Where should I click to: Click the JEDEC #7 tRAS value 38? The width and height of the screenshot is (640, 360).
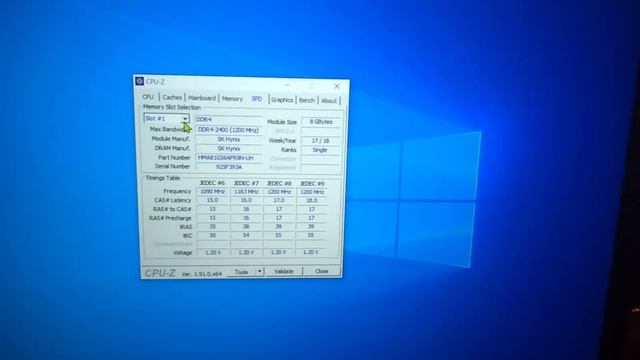click(x=246, y=227)
